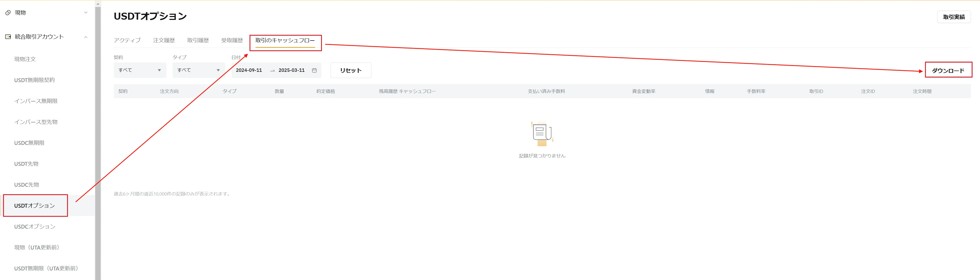Open the 取引実績 button

(x=954, y=17)
